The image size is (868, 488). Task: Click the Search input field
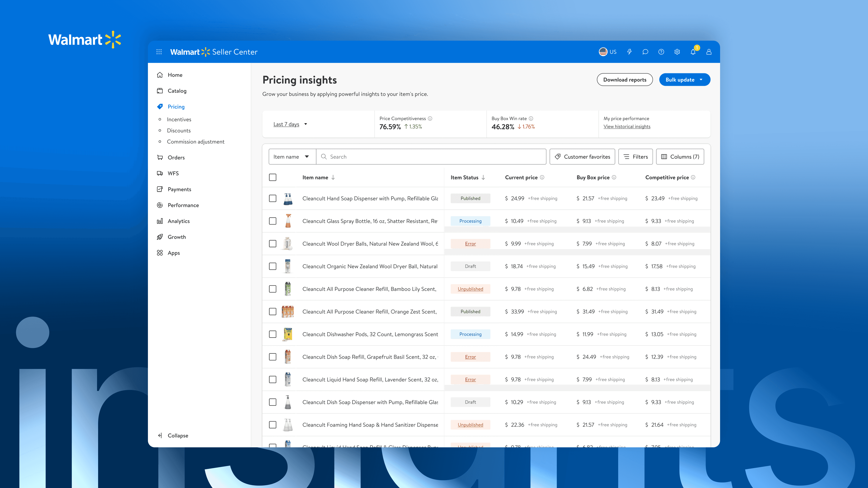tap(431, 157)
